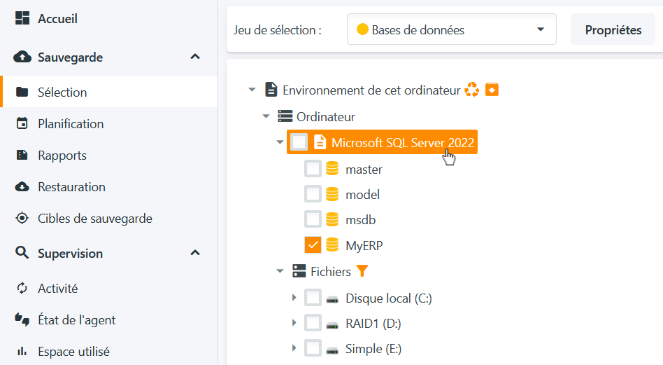
Task: Click the MyERP database icon
Action: coord(332,245)
